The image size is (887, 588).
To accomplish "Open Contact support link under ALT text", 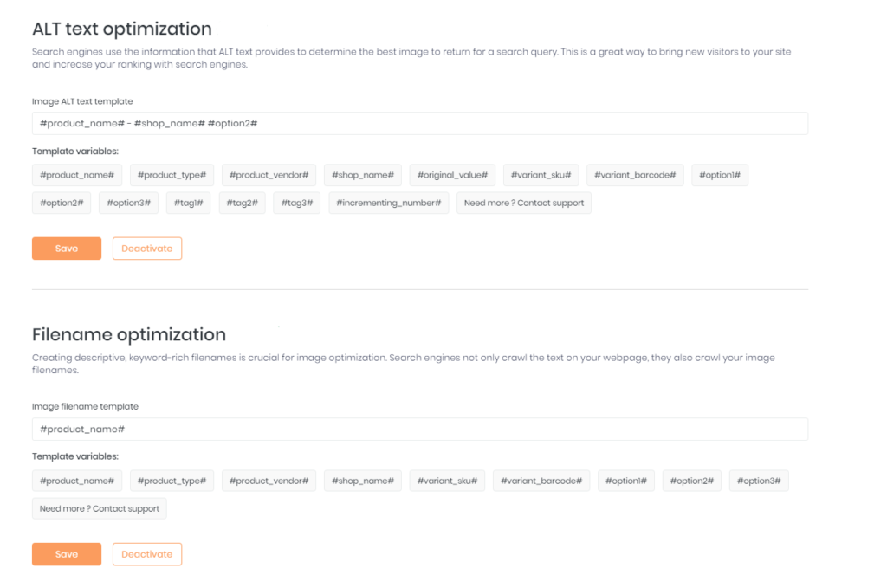I will coord(524,204).
